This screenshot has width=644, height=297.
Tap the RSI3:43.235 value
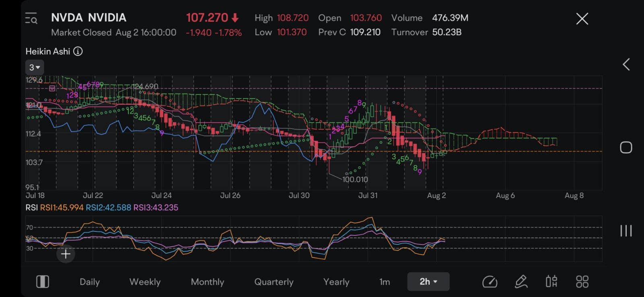coord(156,208)
